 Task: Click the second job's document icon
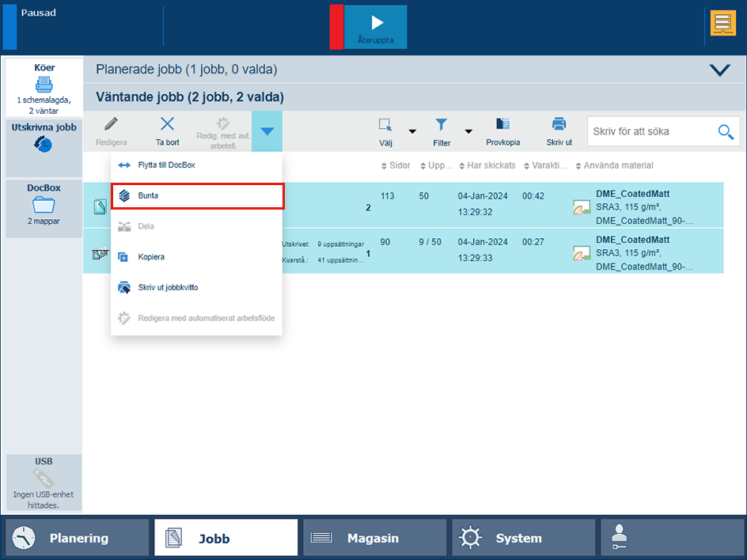[x=100, y=253]
